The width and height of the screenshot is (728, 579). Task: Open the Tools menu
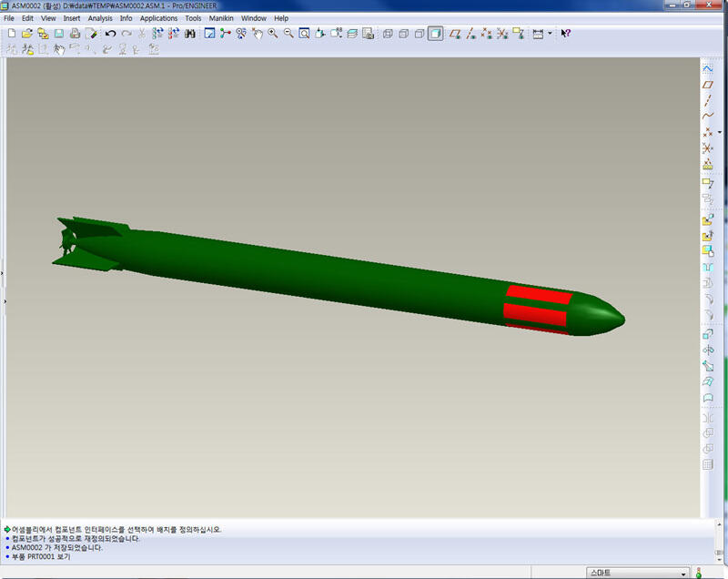click(x=193, y=18)
